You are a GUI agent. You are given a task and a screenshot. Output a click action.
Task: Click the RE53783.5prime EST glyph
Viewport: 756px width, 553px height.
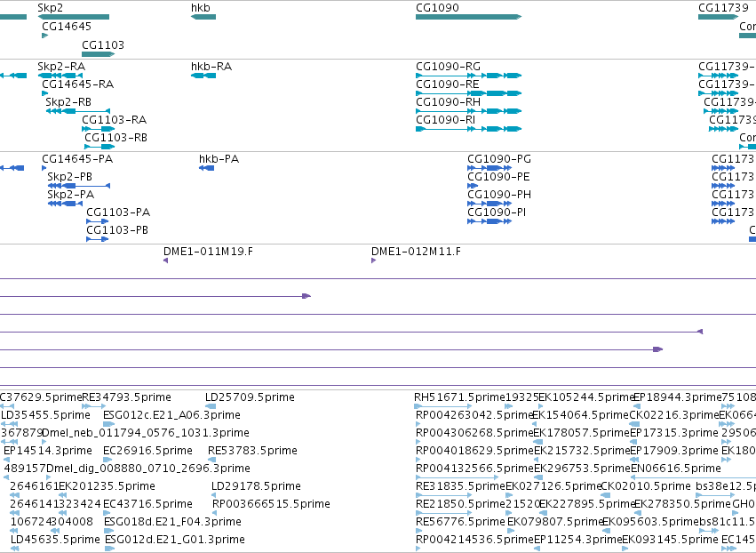[x=211, y=460]
